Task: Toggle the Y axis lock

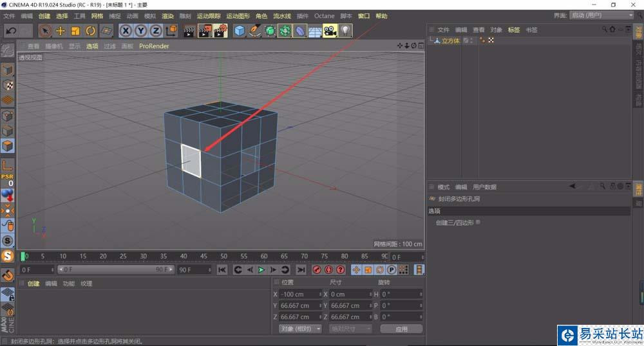Action: 141,31
